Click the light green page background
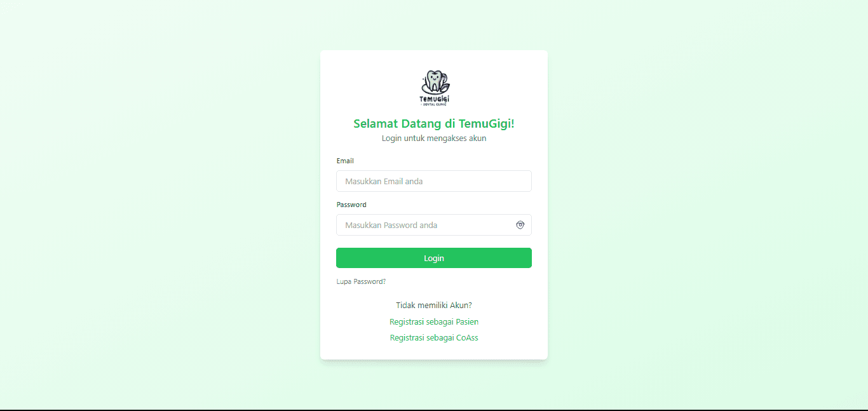The image size is (868, 411). [159, 203]
